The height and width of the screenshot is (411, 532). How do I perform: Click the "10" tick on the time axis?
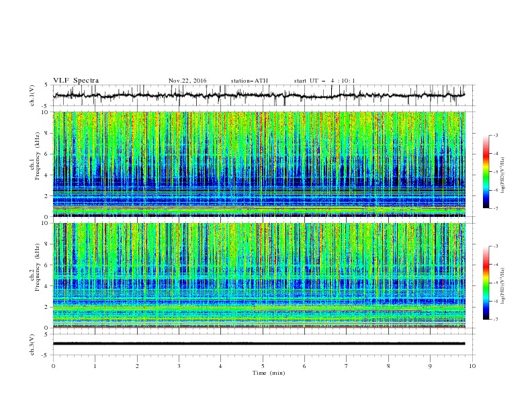coord(472,366)
